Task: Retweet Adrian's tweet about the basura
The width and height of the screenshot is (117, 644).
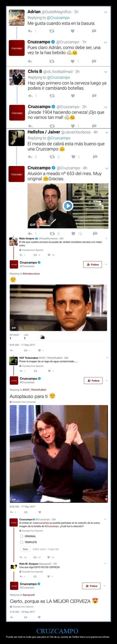Action: click(x=52, y=31)
